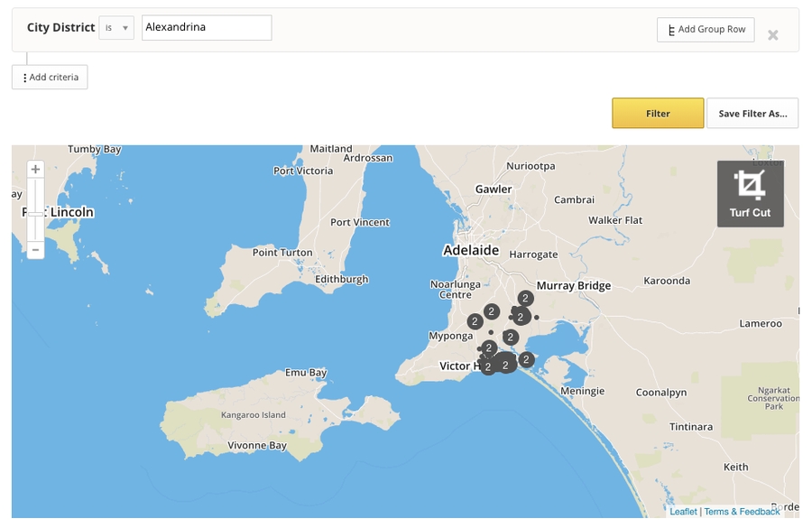Image resolution: width=812 pixels, height=528 pixels.
Task: Click the cluster marker nearest Myponga
Action: (x=475, y=321)
